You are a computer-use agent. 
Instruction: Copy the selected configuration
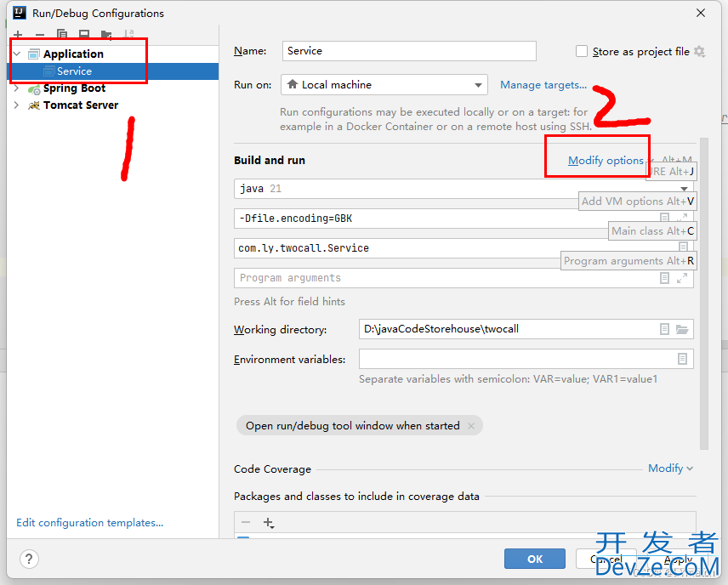pos(62,34)
